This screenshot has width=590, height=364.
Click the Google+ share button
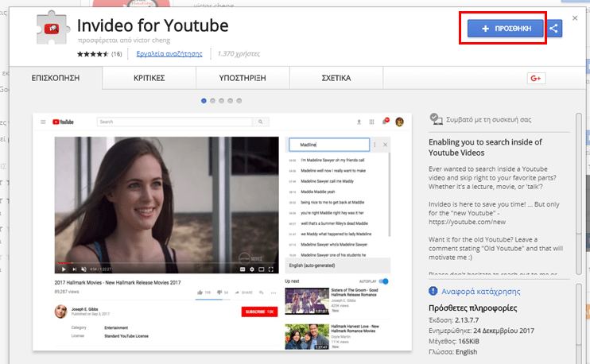536,78
